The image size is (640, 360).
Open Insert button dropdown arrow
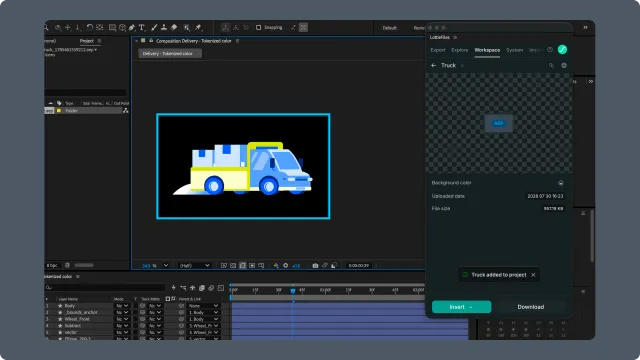471,307
